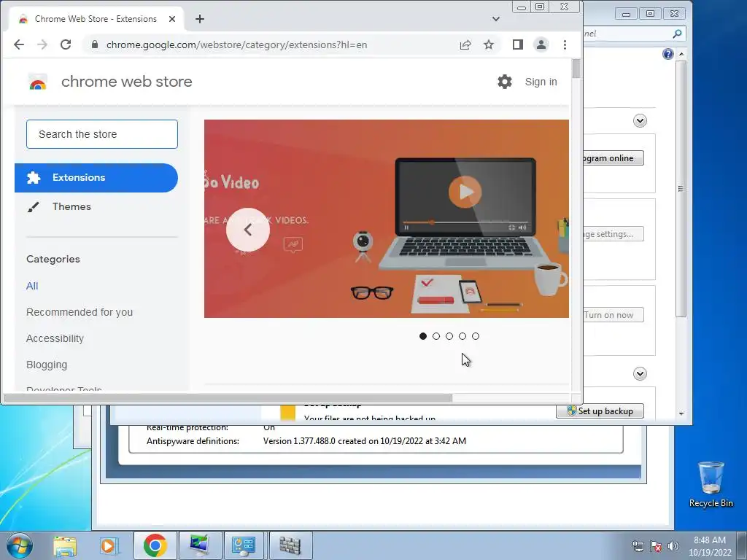This screenshot has height=560, width=747.
Task: Open tab search dropdown arrow
Action: [496, 19]
